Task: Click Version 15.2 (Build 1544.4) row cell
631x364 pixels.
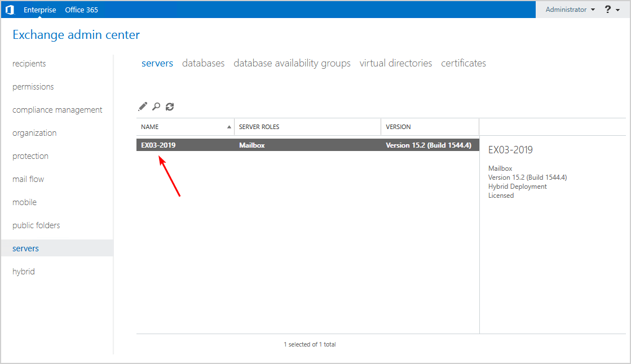Action: 428,145
